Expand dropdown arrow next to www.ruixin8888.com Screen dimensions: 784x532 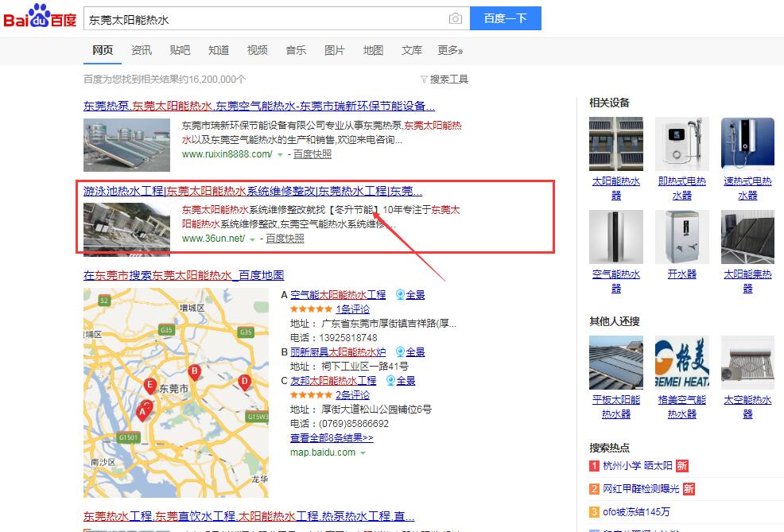click(280, 154)
